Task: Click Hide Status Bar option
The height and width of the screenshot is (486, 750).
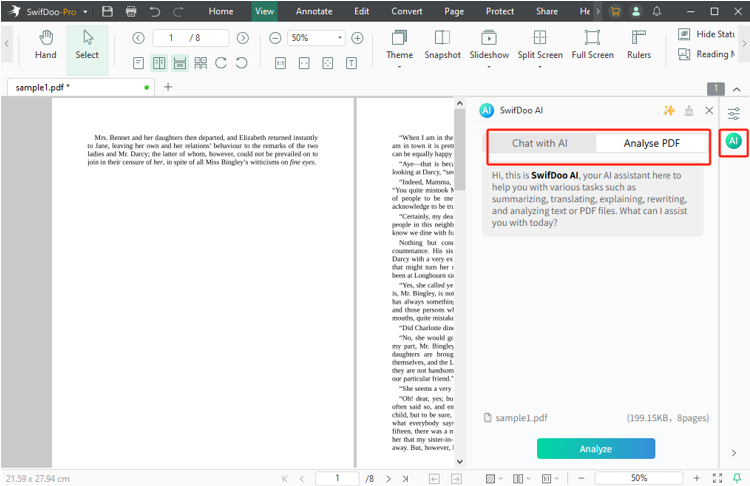Action: point(706,34)
